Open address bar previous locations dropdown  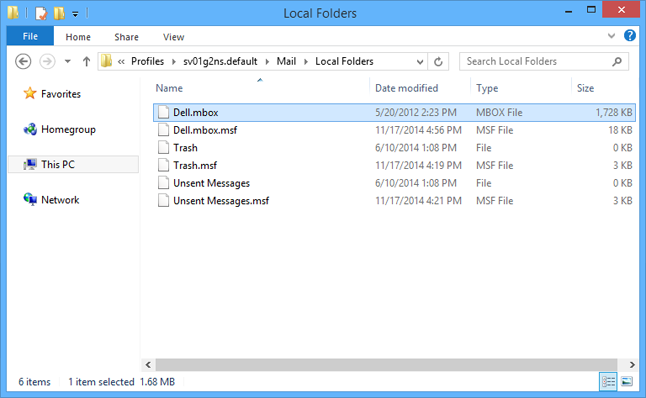coord(420,62)
